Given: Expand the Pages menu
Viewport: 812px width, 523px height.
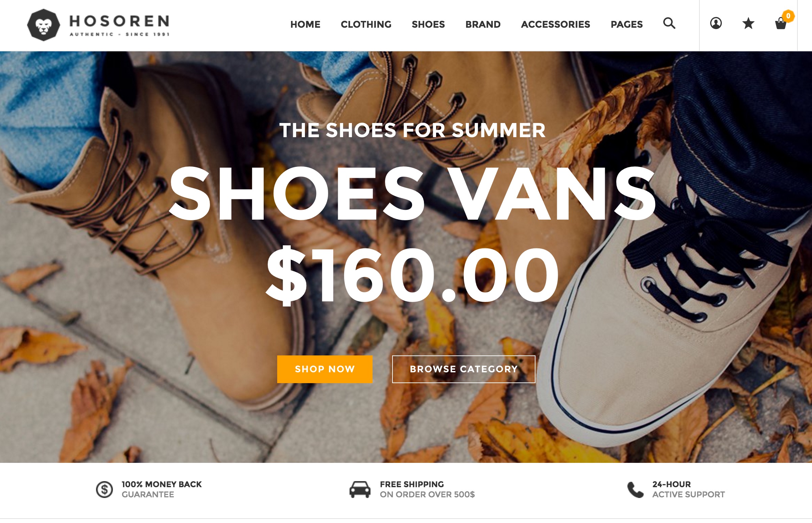Looking at the screenshot, I should (x=626, y=24).
